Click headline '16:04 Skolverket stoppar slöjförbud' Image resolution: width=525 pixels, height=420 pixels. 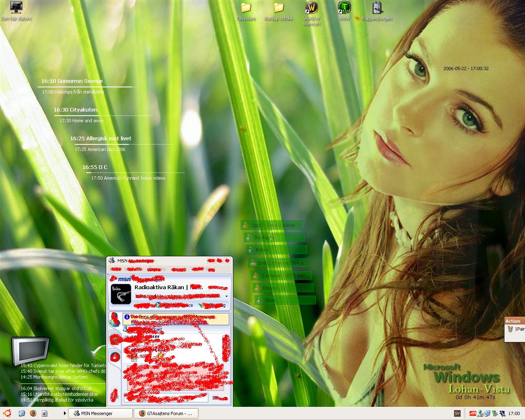[x=56, y=388]
